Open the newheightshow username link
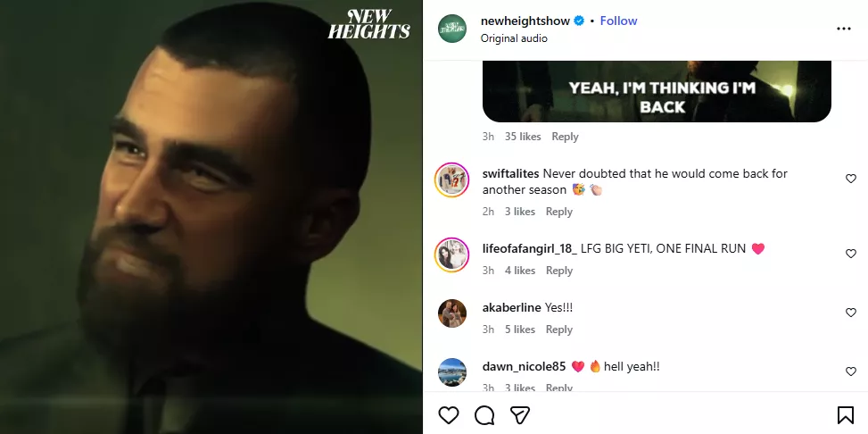This screenshot has height=434, width=868. coord(525,21)
